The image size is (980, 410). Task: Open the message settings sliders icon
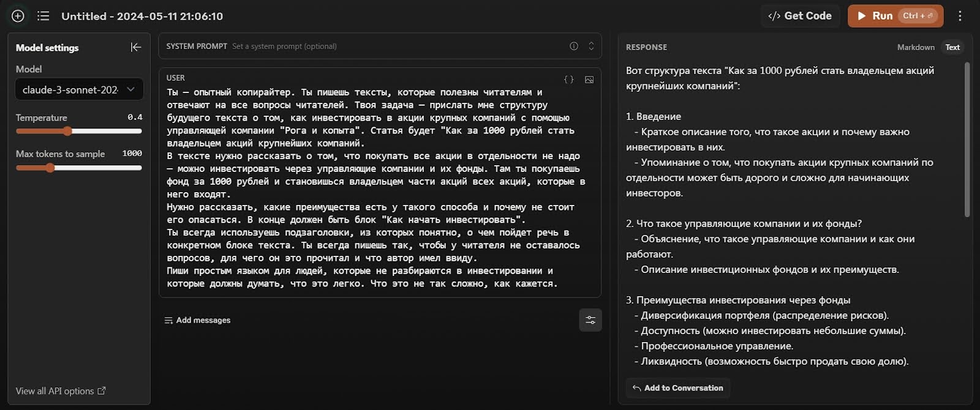[590, 320]
